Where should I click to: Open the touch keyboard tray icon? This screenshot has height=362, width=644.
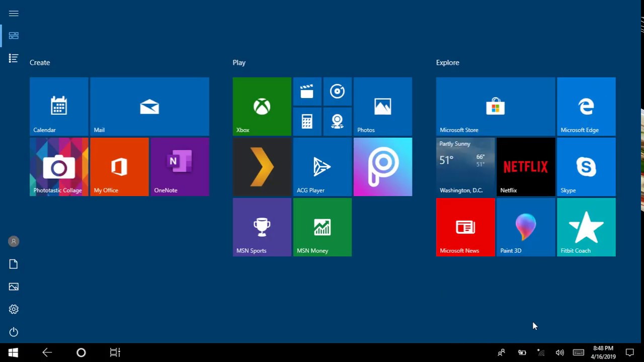point(579,352)
